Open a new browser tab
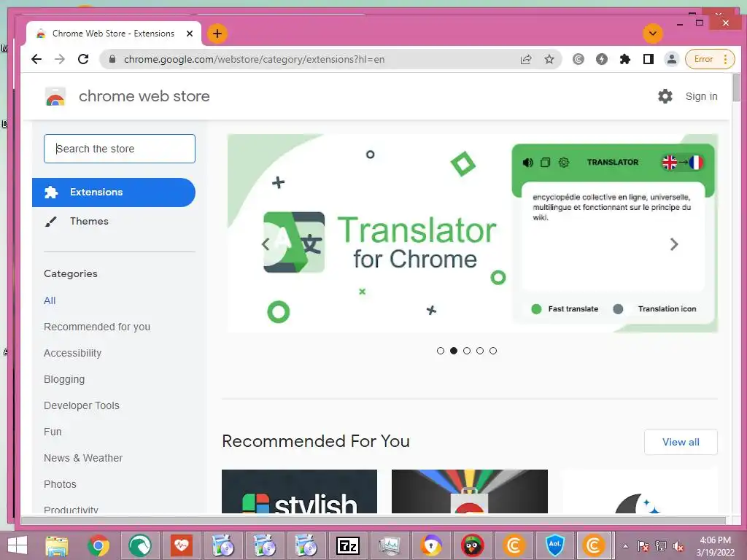 (x=217, y=34)
